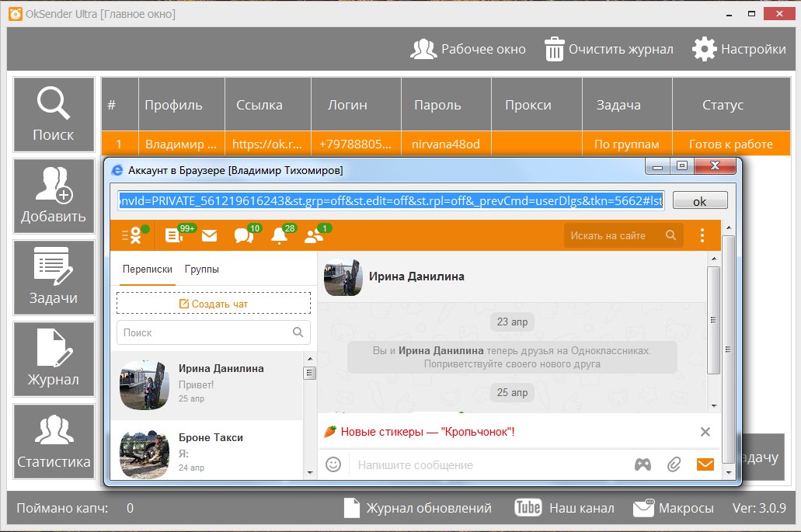Open the Добавить accounts panel
The width and height of the screenshot is (801, 532).
pos(53,196)
